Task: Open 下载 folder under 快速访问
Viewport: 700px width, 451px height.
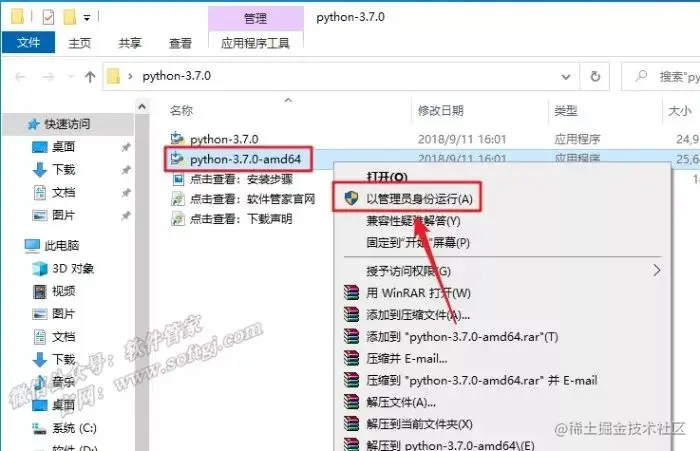Action: (x=64, y=170)
